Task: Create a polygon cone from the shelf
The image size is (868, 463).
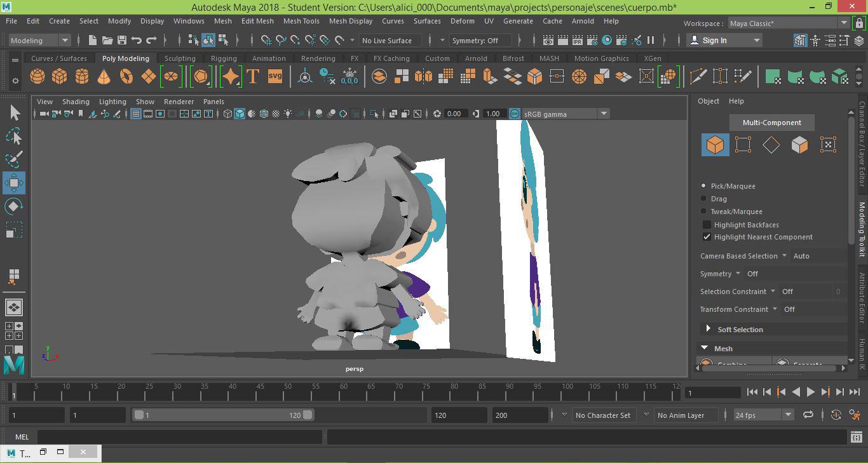Action: point(104,77)
